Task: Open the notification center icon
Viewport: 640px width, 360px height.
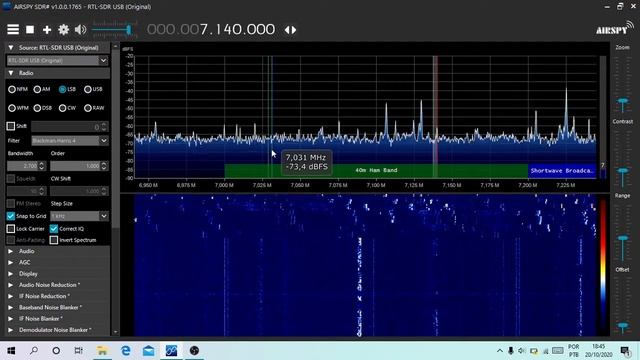Action: 625,351
